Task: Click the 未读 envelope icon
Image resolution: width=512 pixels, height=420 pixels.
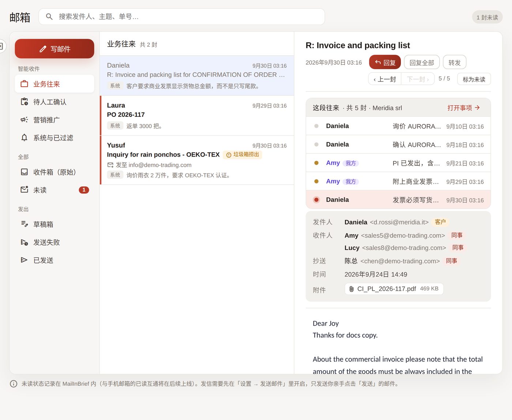Action: tap(25, 190)
